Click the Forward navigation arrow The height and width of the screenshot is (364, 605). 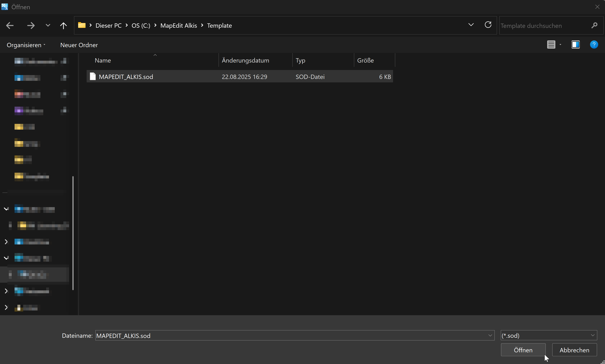(x=31, y=25)
